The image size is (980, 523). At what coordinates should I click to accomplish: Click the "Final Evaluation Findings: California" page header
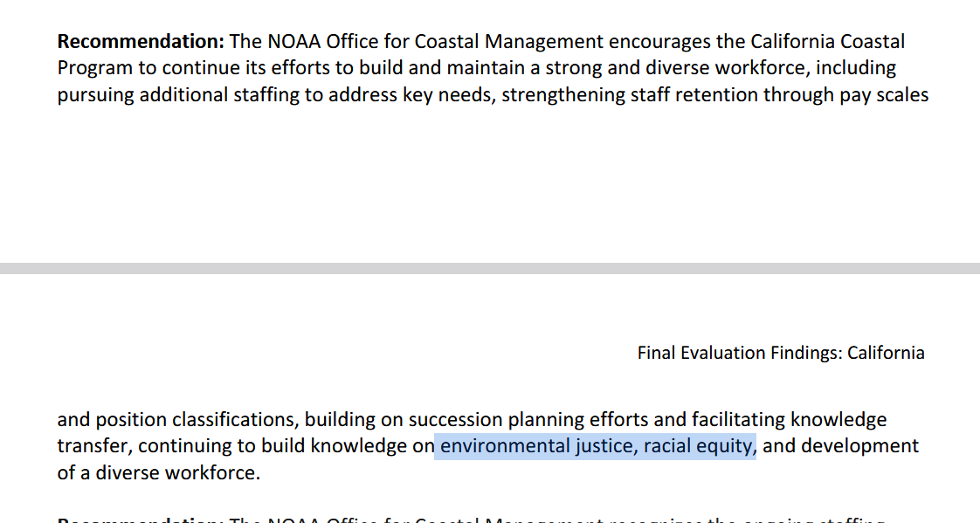780,353
